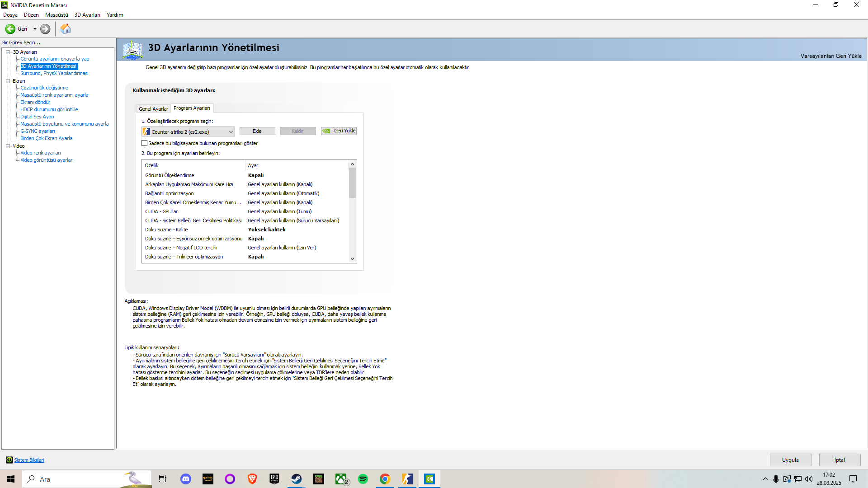The height and width of the screenshot is (488, 868).
Task: Click the settings list scrollbar thumb
Action: (x=353, y=183)
